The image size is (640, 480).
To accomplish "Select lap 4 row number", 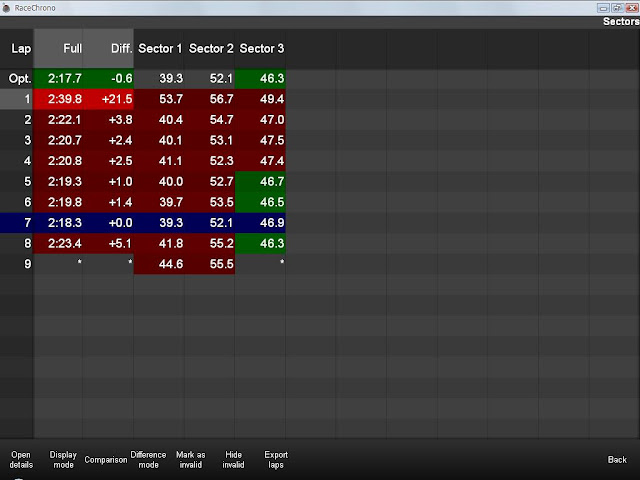I will [x=17, y=161].
